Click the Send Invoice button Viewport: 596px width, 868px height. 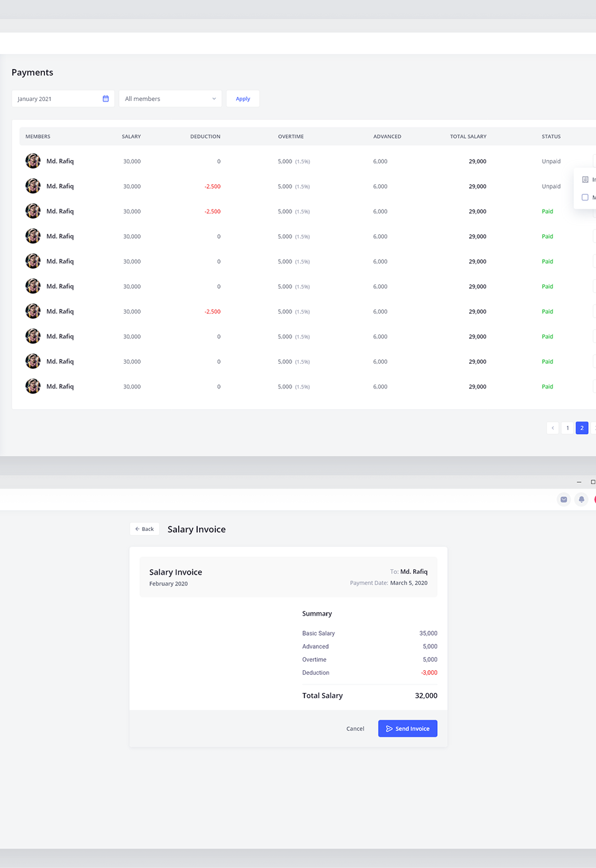[x=407, y=729]
